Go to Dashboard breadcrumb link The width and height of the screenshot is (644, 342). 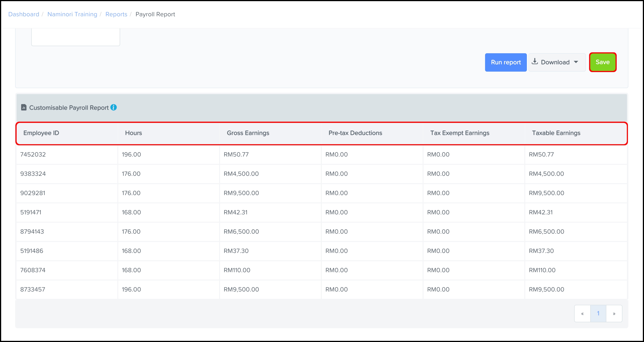pos(24,14)
